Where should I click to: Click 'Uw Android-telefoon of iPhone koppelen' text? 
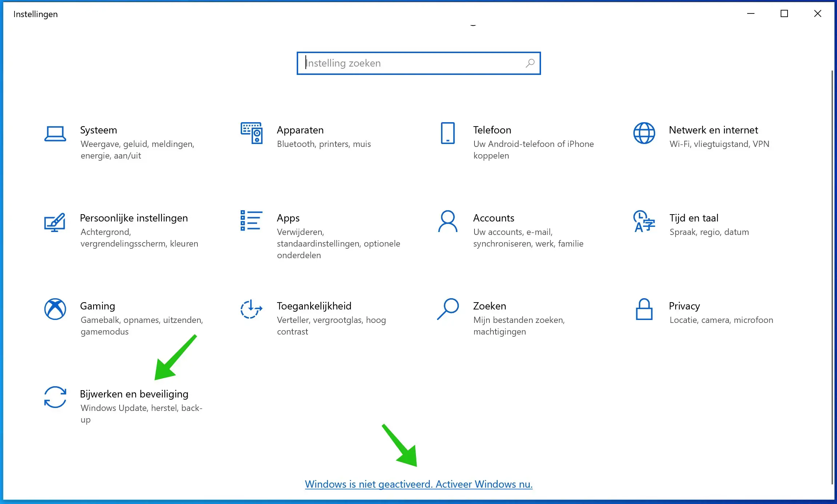pos(533,150)
